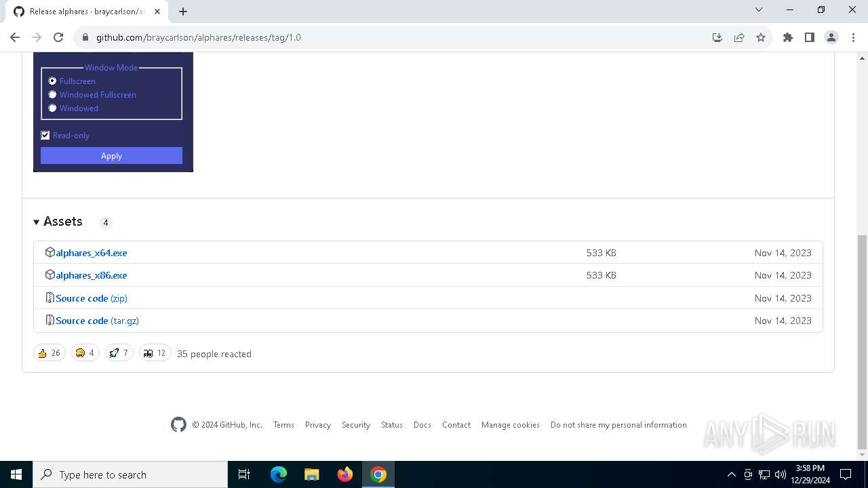Share this page via share icon
The image size is (868, 488).
[x=739, y=37]
